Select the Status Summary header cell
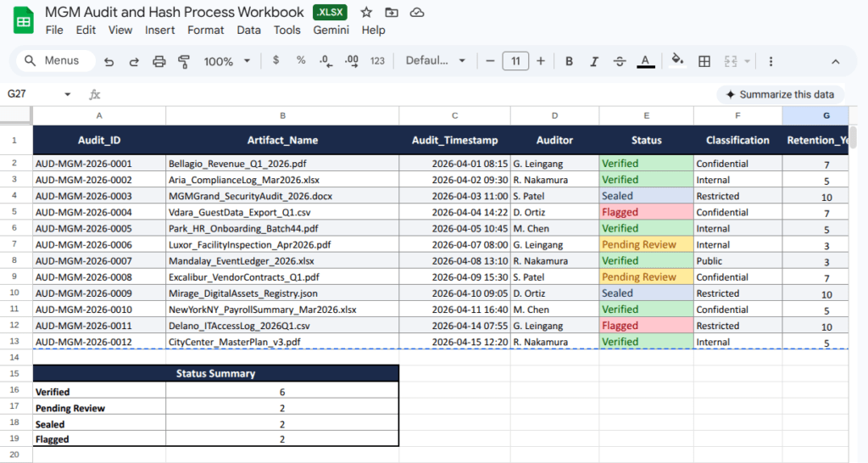The image size is (868, 463). coord(215,373)
